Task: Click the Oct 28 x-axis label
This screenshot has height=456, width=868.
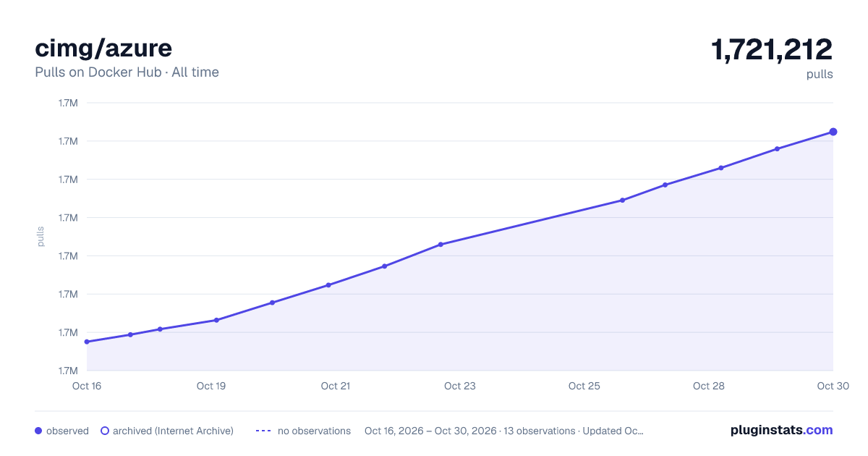Action: click(x=709, y=386)
